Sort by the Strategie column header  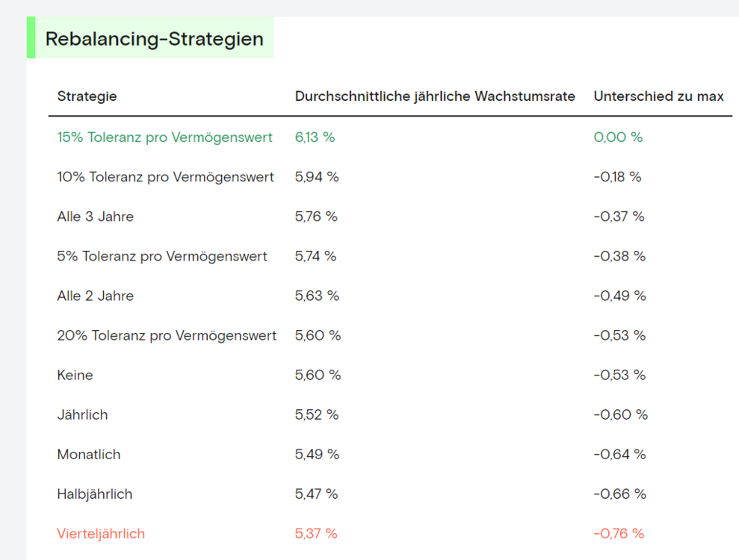pos(87,96)
